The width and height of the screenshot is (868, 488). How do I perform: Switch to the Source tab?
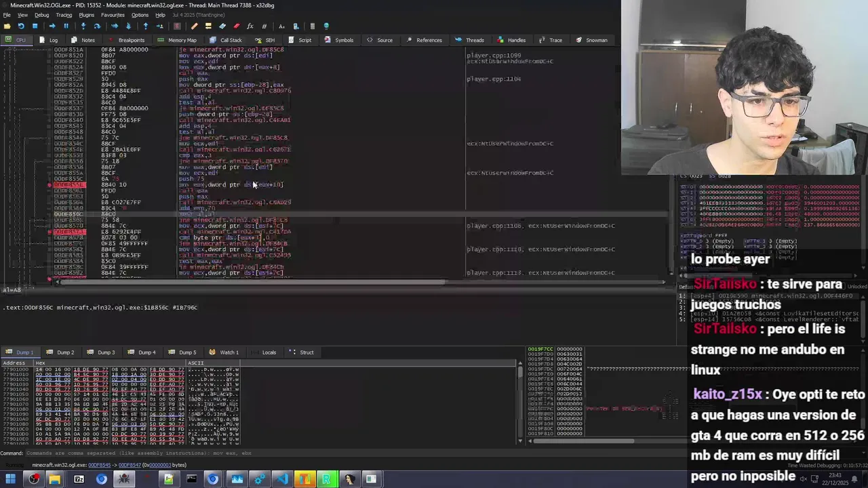[380, 40]
